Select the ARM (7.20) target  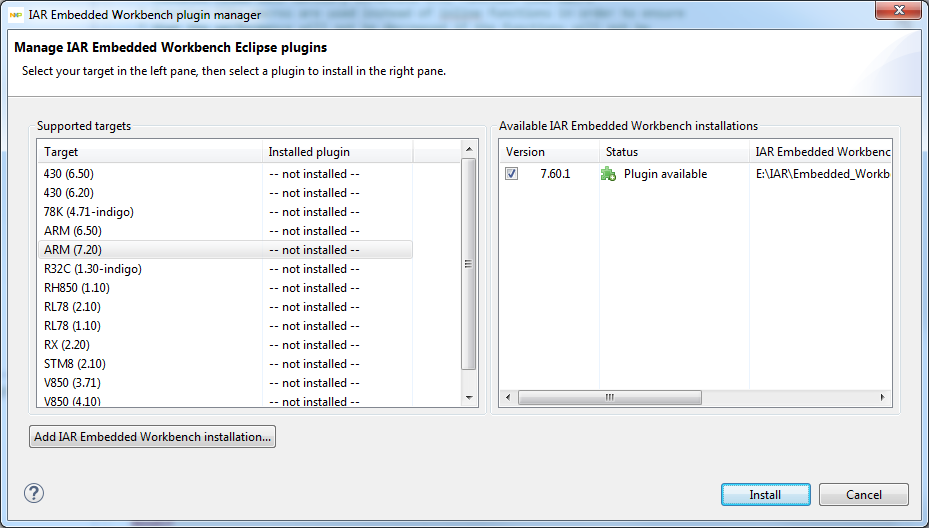(225, 249)
